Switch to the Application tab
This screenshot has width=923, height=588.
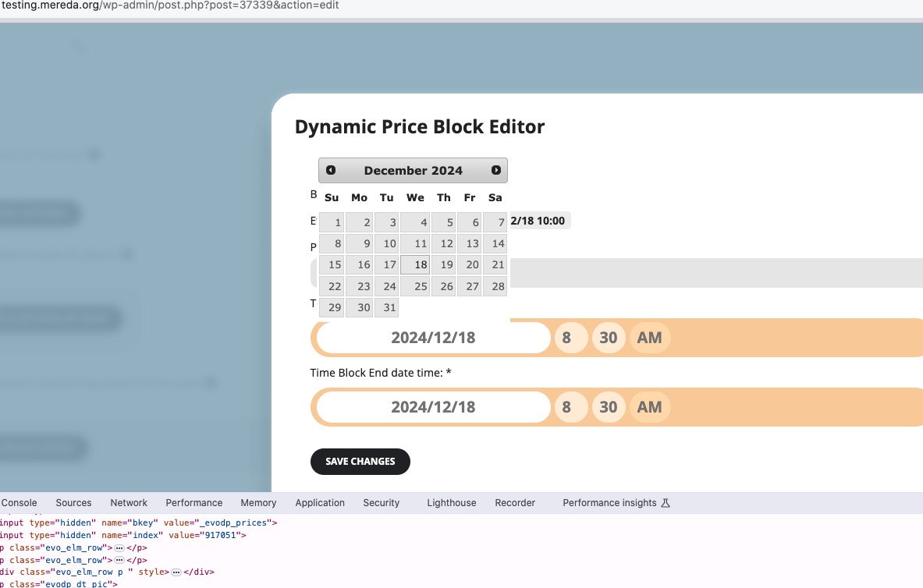[x=320, y=503]
